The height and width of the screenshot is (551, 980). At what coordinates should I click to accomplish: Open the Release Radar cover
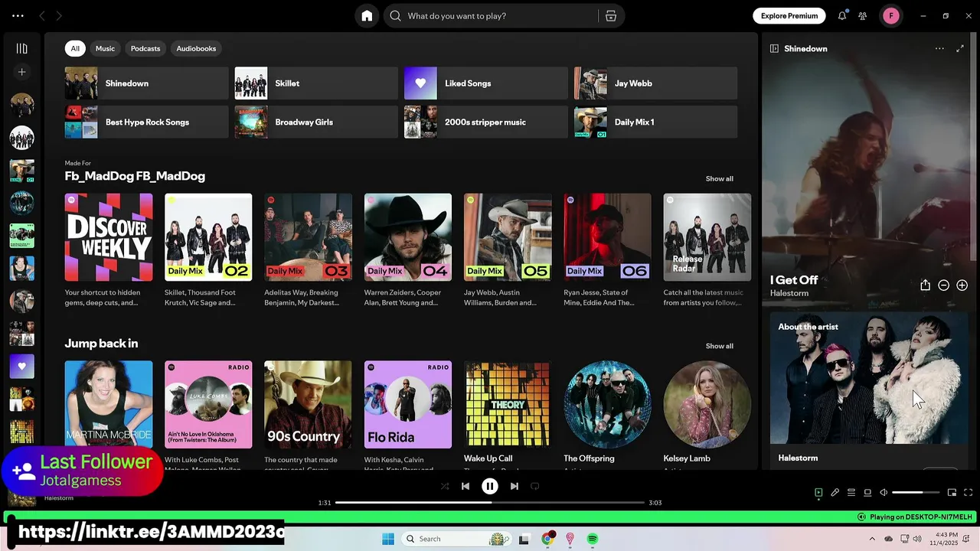point(707,237)
